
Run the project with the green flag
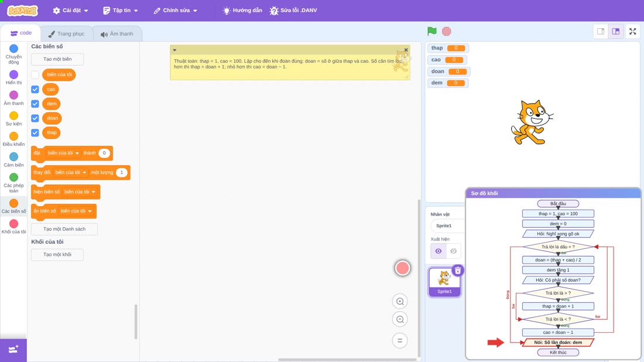431,31
